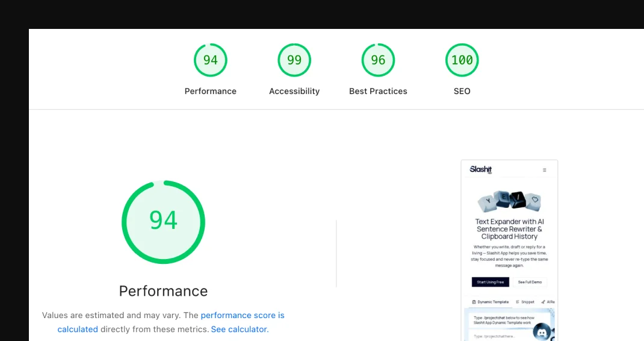This screenshot has width=644, height=341.
Task: Click the 'See Full Demo' button in the preview
Action: click(530, 282)
